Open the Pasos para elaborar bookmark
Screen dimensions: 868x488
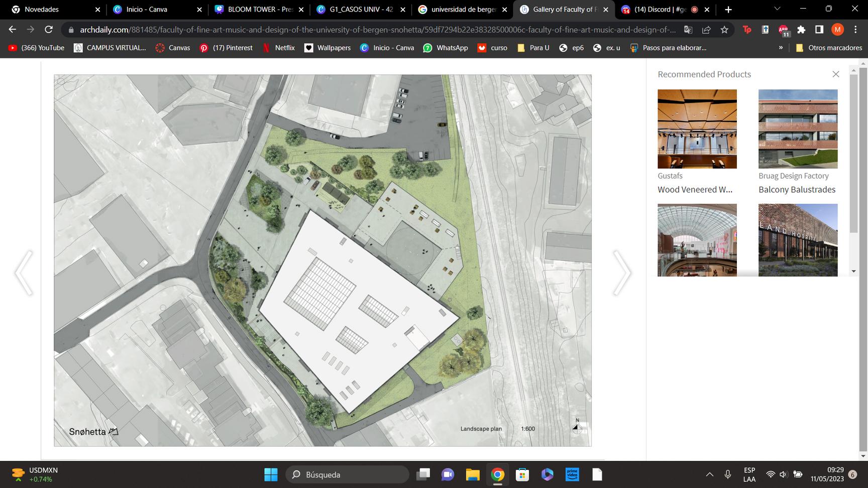669,48
